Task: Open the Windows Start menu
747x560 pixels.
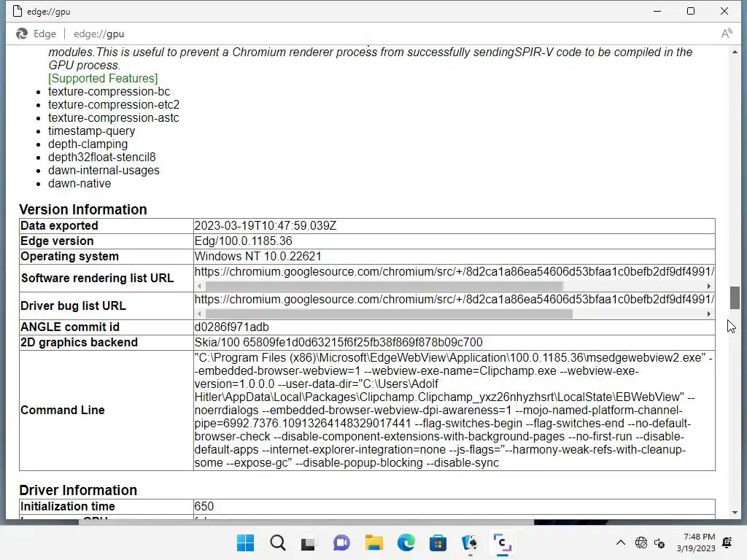Action: (x=245, y=542)
